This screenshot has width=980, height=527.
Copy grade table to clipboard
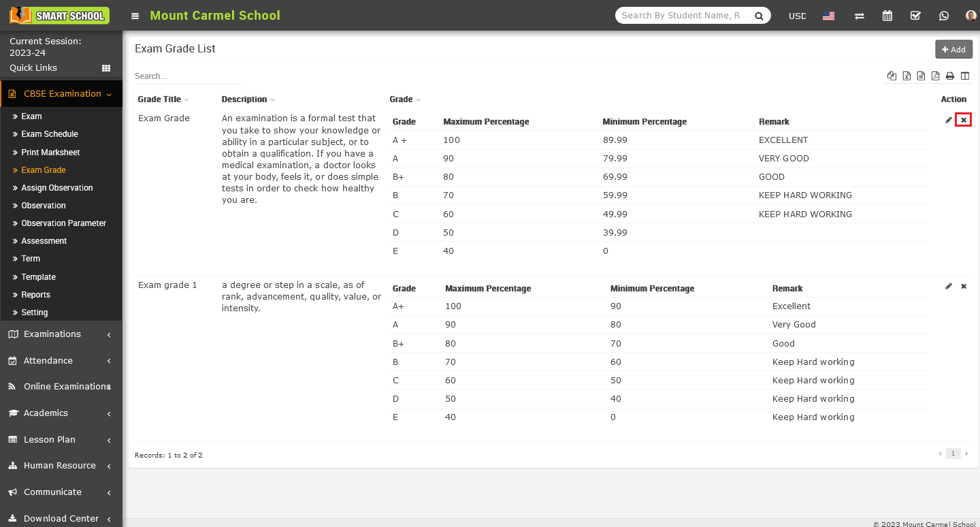click(892, 76)
